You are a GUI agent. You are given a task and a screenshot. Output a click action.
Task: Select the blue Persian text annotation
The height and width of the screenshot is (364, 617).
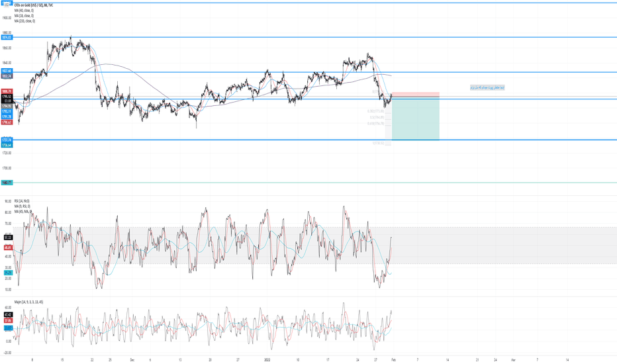(487, 87)
